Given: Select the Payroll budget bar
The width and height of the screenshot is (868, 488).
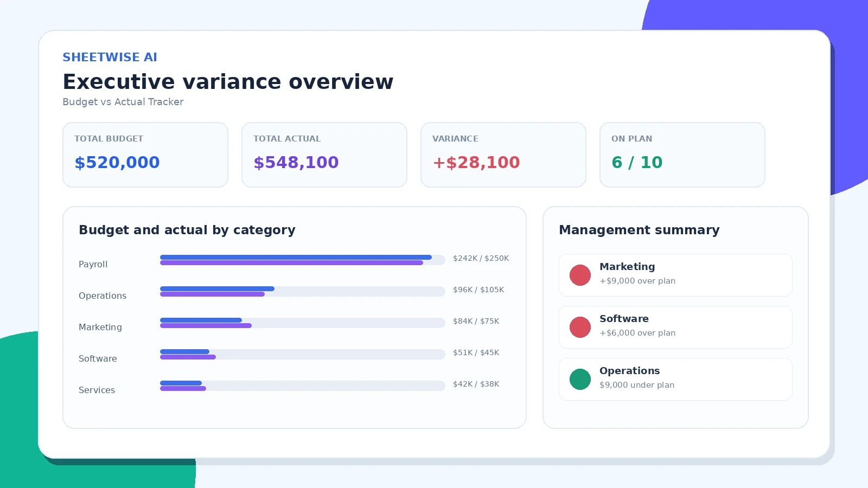Looking at the screenshot, I should tap(296, 257).
